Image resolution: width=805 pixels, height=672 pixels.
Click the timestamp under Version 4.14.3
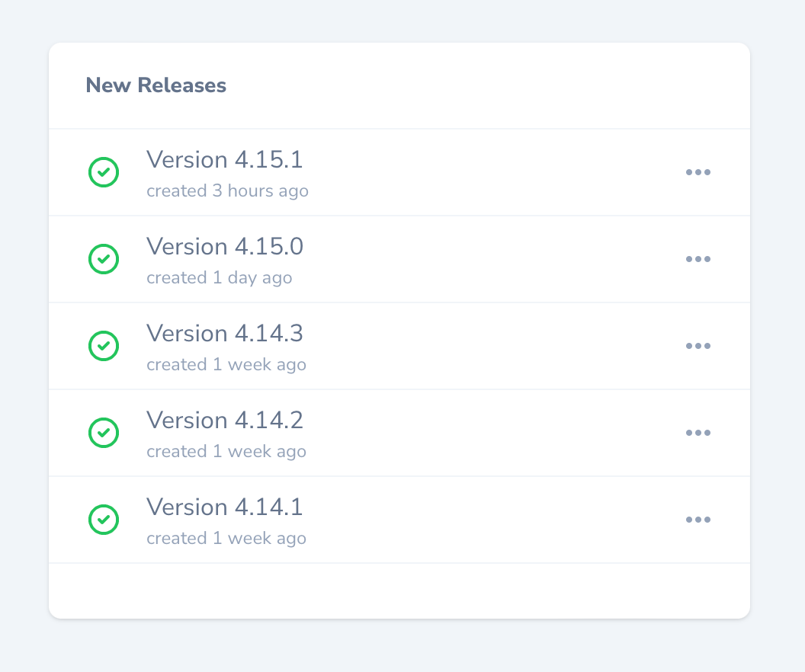(226, 364)
